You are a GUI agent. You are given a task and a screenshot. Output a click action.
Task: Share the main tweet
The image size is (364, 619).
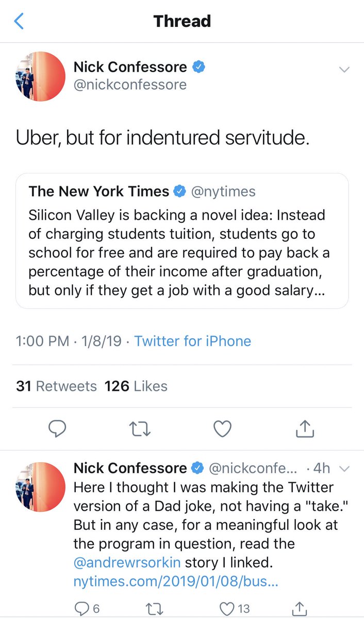pyautogui.click(x=305, y=428)
